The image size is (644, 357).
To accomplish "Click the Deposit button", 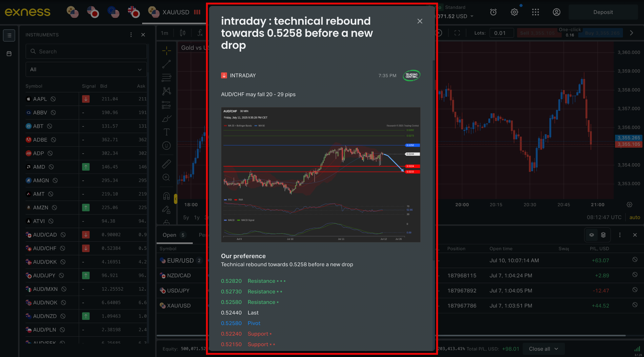I will click(x=603, y=12).
